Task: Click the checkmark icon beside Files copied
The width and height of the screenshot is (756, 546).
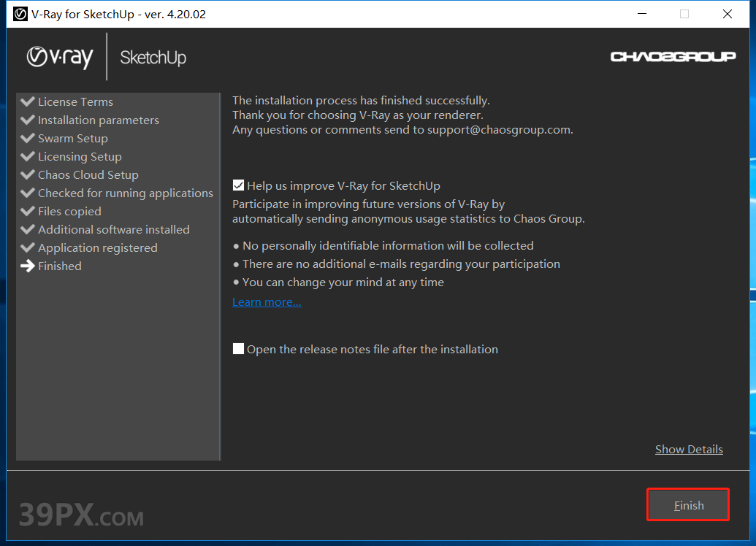Action: pos(28,211)
